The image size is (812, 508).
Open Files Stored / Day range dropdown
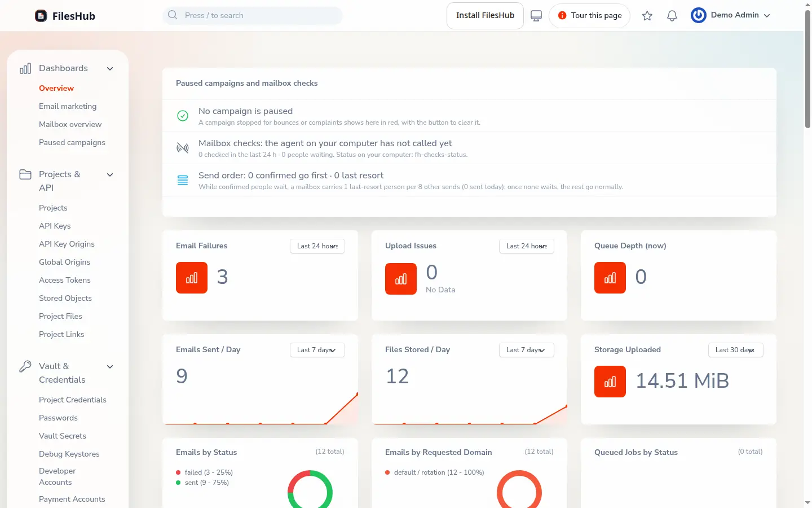(527, 350)
